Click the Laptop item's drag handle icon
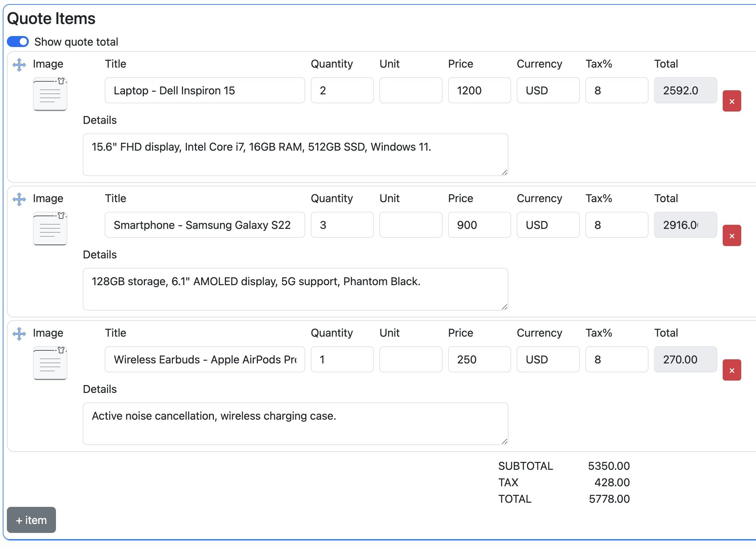The image size is (756, 547). [x=19, y=65]
